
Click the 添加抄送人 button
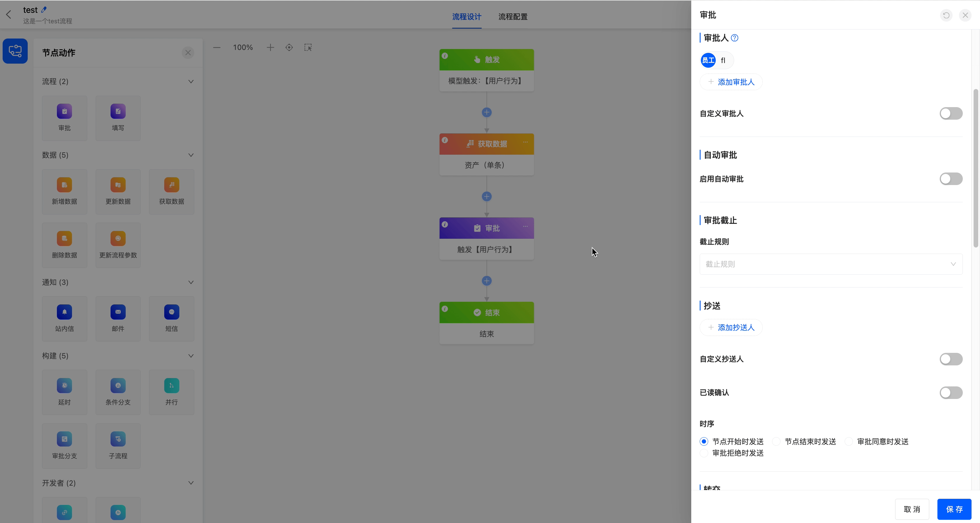pyautogui.click(x=731, y=327)
